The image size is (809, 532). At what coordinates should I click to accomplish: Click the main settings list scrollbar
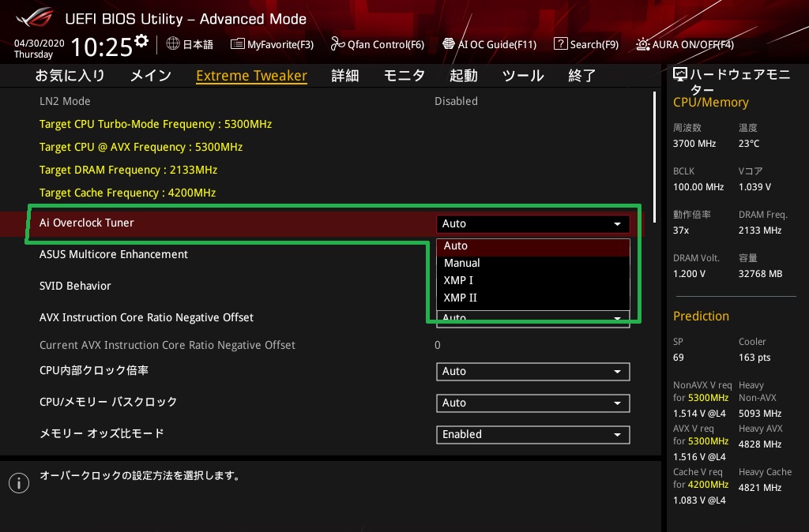tap(655, 157)
